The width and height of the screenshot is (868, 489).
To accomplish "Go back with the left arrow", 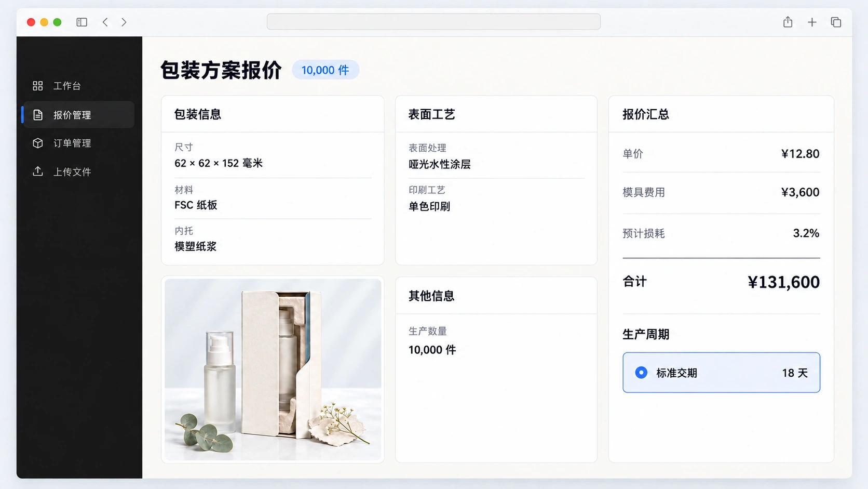I will pos(105,22).
